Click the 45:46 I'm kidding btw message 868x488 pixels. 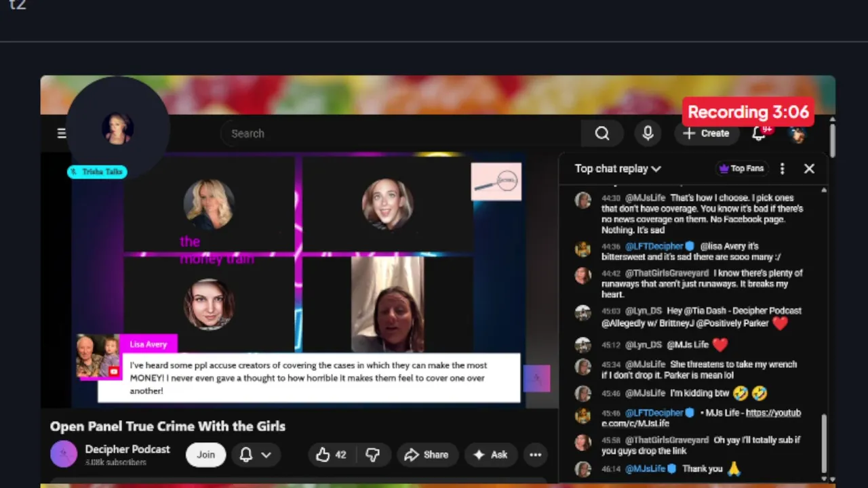[684, 393]
